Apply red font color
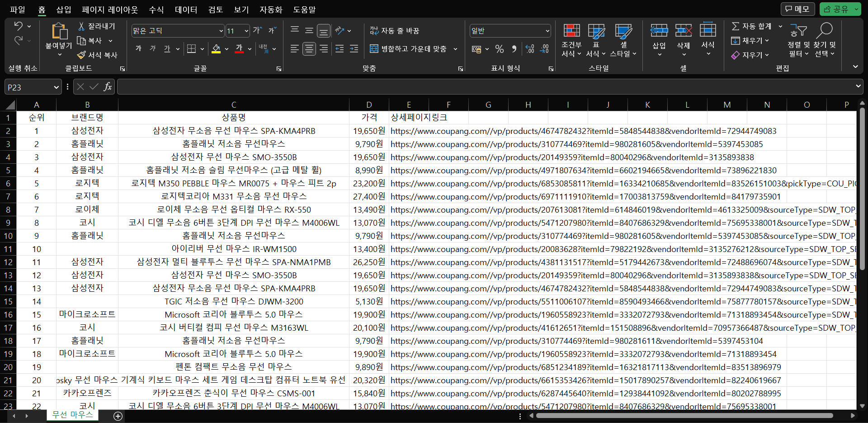868x423 pixels. [x=239, y=48]
